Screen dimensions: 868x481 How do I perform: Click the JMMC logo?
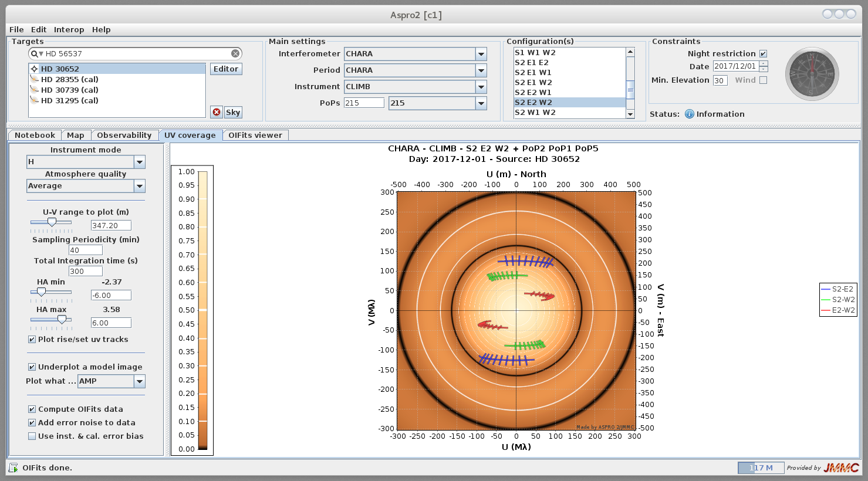841,468
